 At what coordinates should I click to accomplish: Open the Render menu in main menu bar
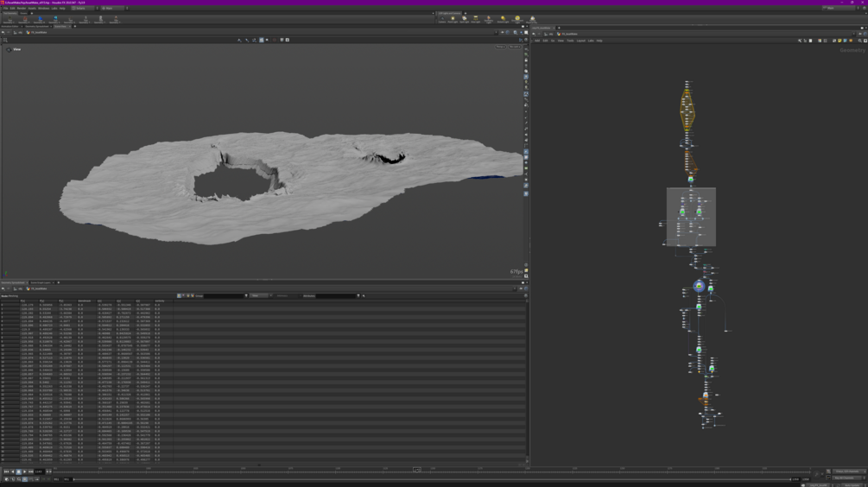(x=22, y=9)
